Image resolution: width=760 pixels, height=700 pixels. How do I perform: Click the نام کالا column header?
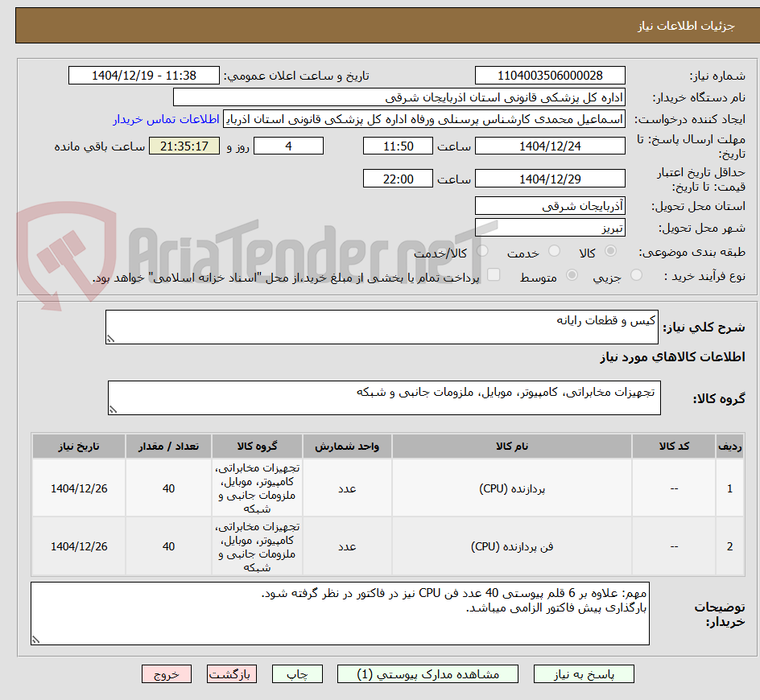pos(512,447)
